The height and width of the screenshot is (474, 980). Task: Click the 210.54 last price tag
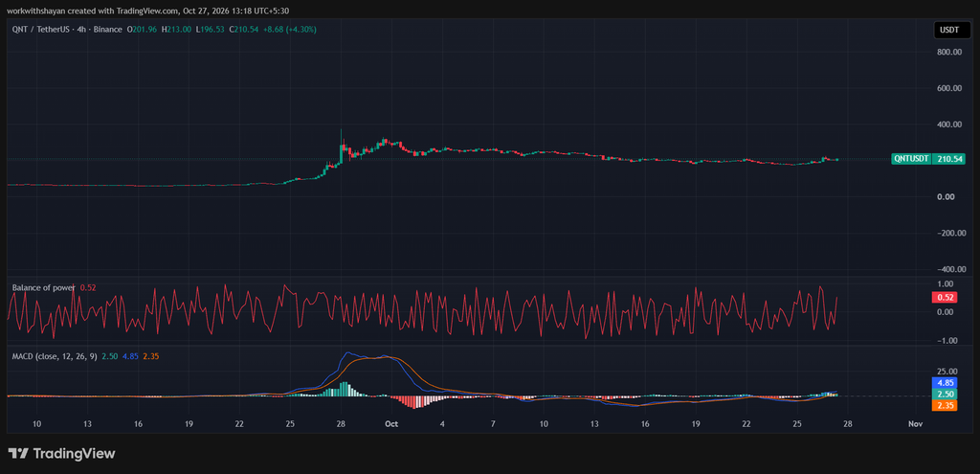[x=948, y=159]
